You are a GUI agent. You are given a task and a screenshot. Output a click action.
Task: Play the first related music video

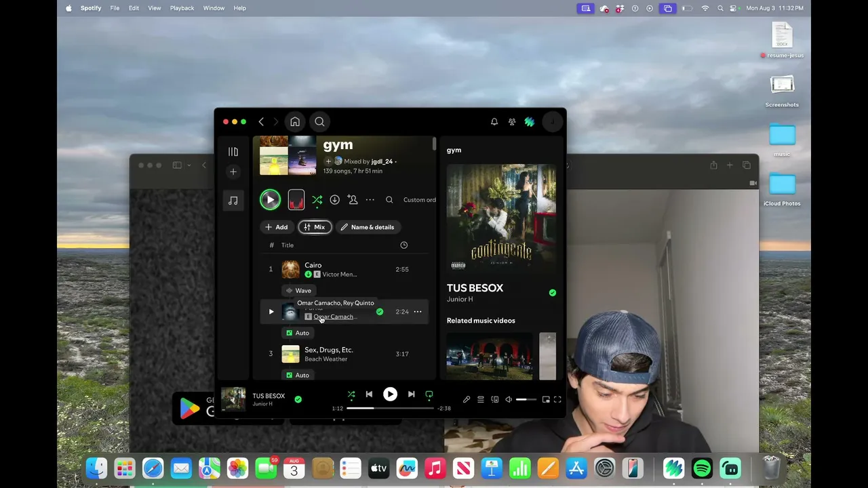tap(490, 357)
